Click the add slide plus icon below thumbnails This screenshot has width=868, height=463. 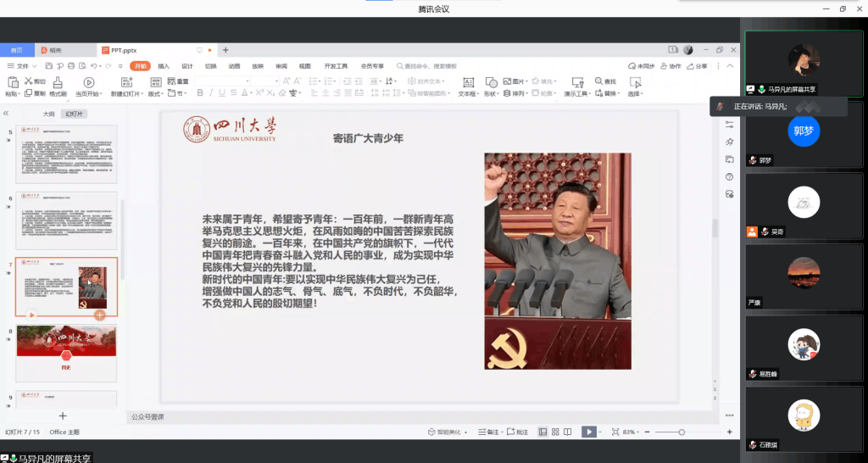pos(62,416)
